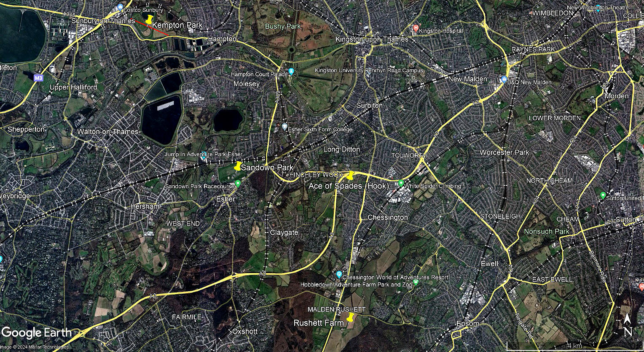The width and height of the screenshot is (644, 352).
Task: Select the FAIRMILE label
Action: pyautogui.click(x=187, y=317)
